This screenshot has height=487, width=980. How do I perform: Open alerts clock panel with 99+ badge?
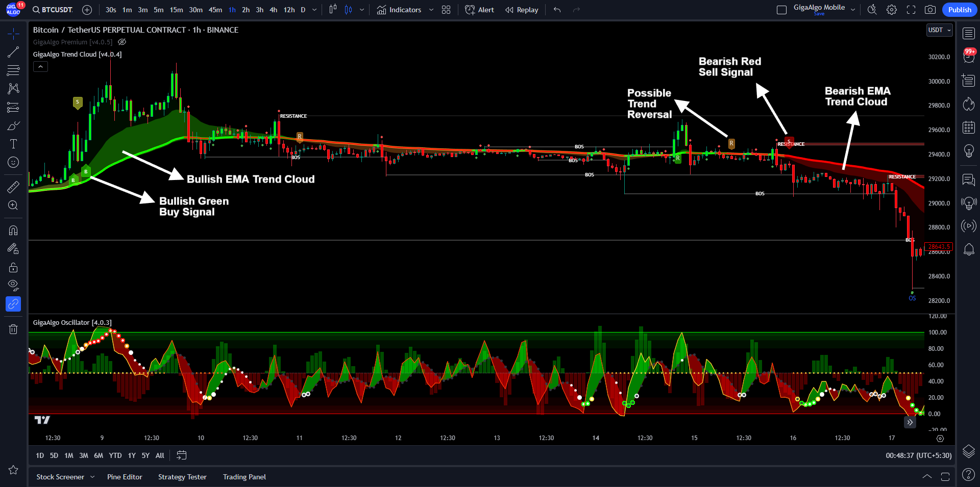click(969, 57)
